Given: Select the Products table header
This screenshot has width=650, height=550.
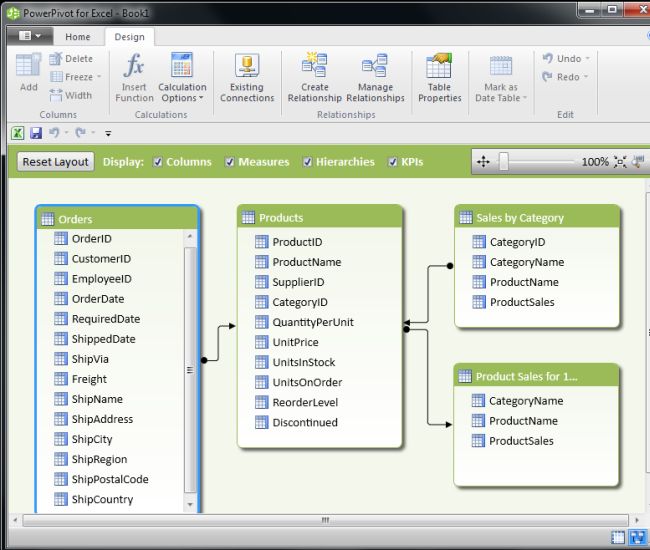Looking at the screenshot, I should click(x=320, y=217).
